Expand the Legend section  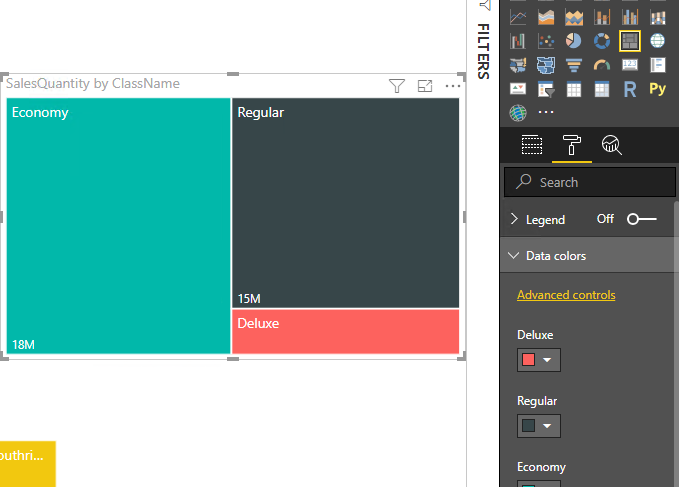[x=514, y=219]
